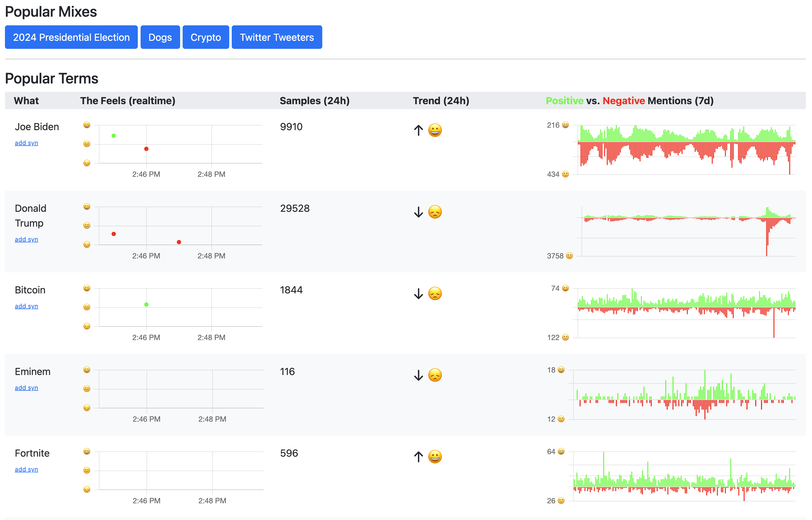Click the Fortnite term name
Screen dimensions: 812x520
(32, 454)
